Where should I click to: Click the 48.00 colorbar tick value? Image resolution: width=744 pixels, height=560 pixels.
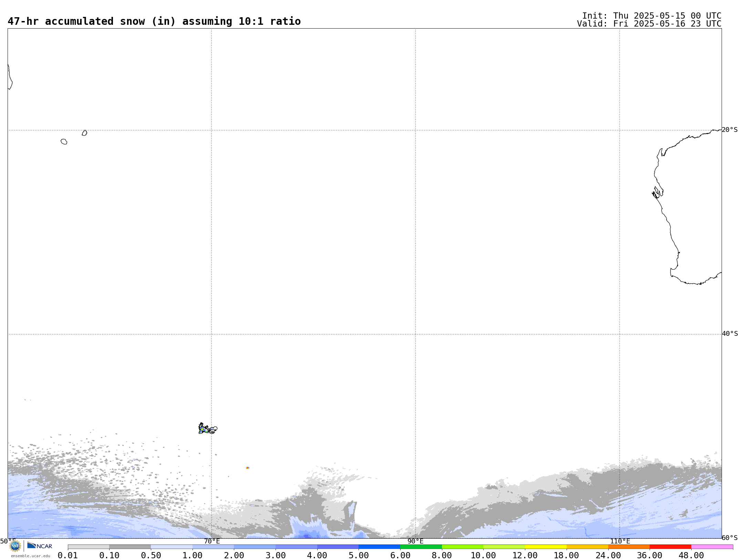coord(691,556)
